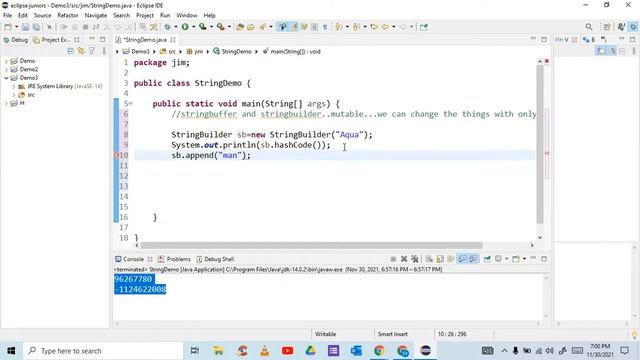
Task: Expand the src folder node
Action: click(13, 95)
